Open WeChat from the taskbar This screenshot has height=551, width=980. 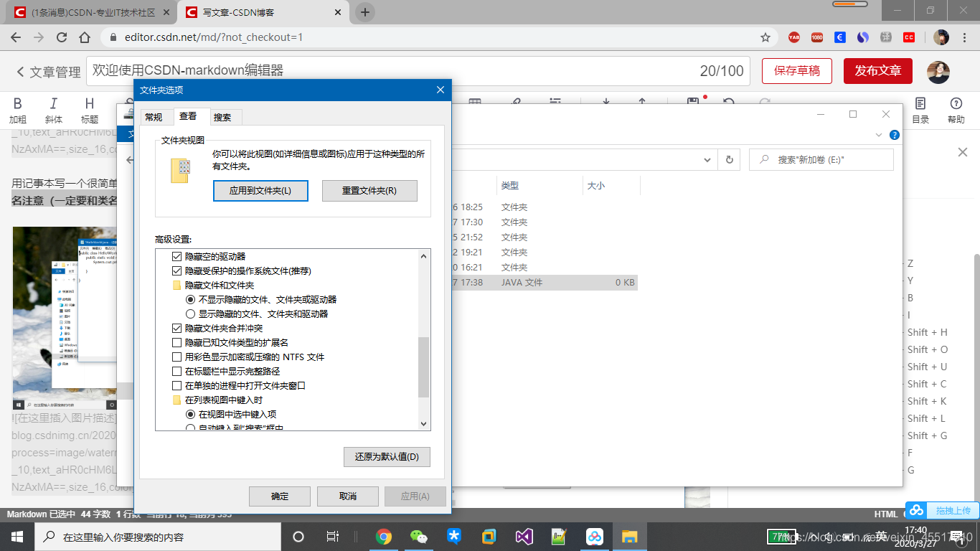point(418,536)
